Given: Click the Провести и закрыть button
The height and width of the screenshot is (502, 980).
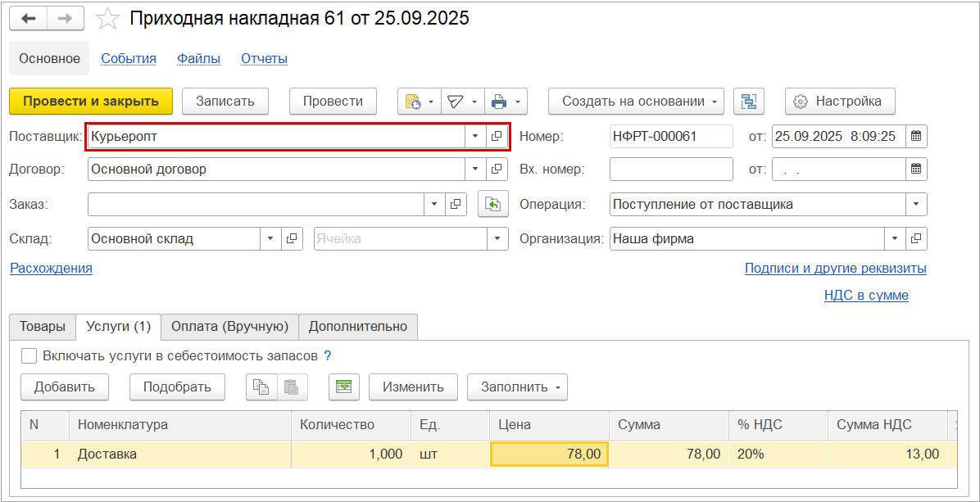Looking at the screenshot, I should 90,101.
